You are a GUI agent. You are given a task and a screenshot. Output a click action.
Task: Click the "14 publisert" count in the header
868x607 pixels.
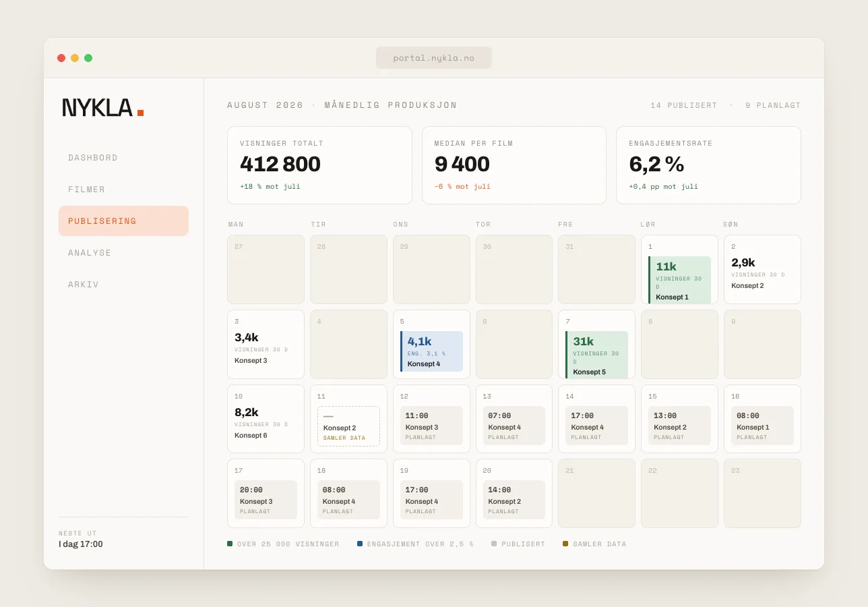[x=683, y=105]
